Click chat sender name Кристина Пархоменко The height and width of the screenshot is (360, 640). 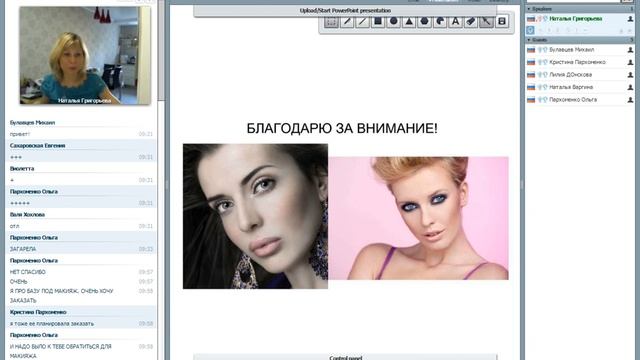pyautogui.click(x=38, y=312)
